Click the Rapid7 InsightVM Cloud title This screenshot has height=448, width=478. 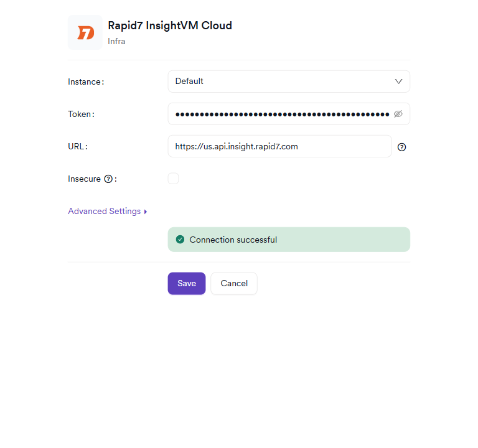click(170, 26)
